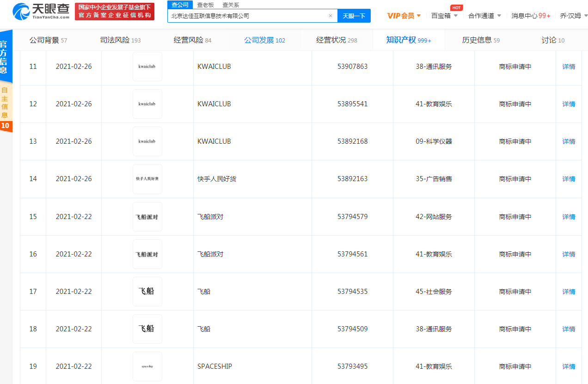
Task: Expand the 百宝箱 dropdown menu
Action: (444, 16)
